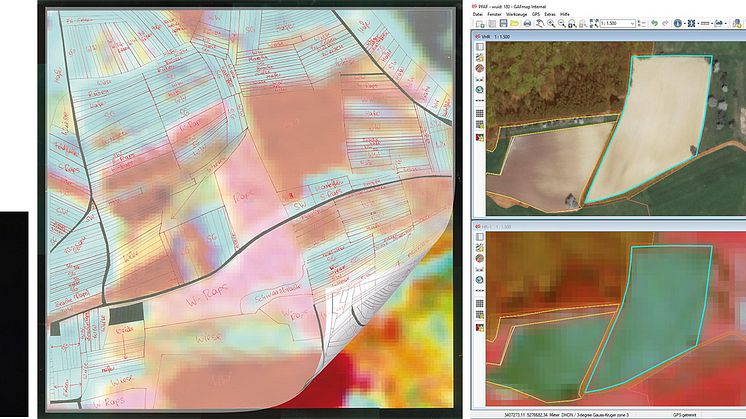Activate the Zoom In magnifier tool
The image size is (746, 419).
click(551, 23)
